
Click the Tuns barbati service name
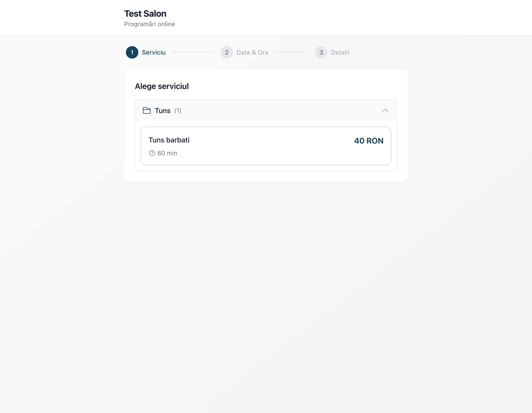click(169, 140)
